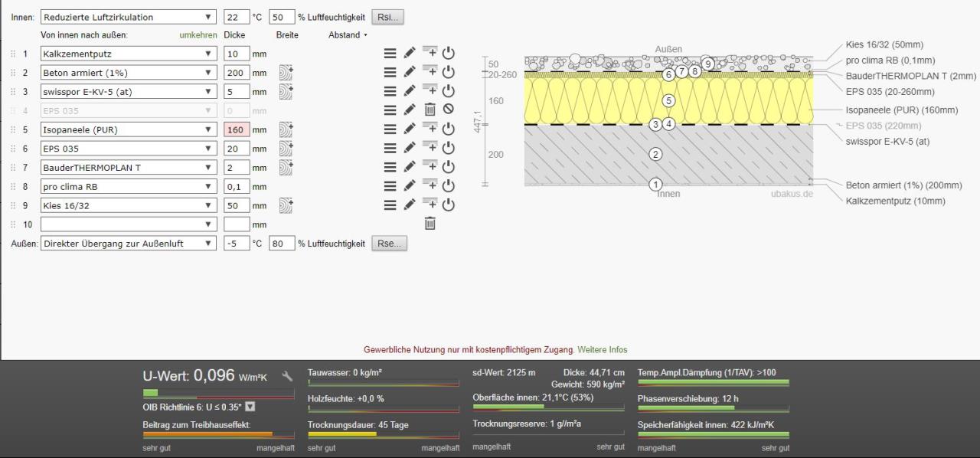The width and height of the screenshot is (980, 458).
Task: Delete the disabled EPS 035 layer 4
Action: click(x=430, y=110)
